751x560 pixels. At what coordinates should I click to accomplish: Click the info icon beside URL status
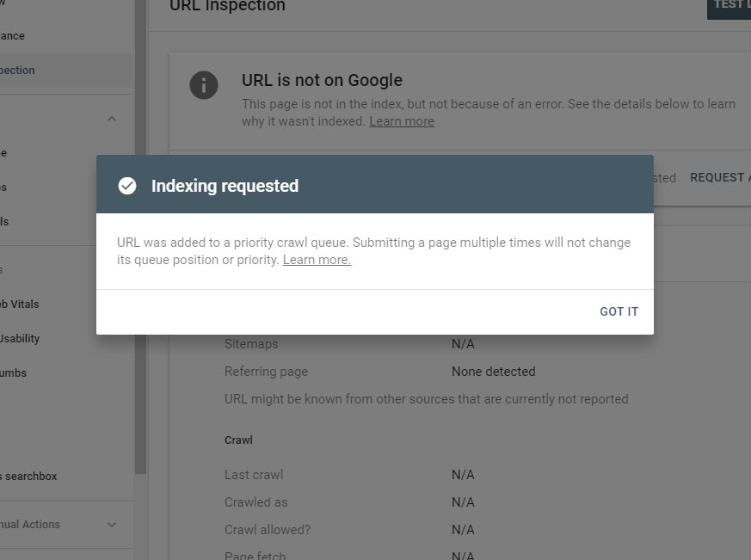[204, 85]
